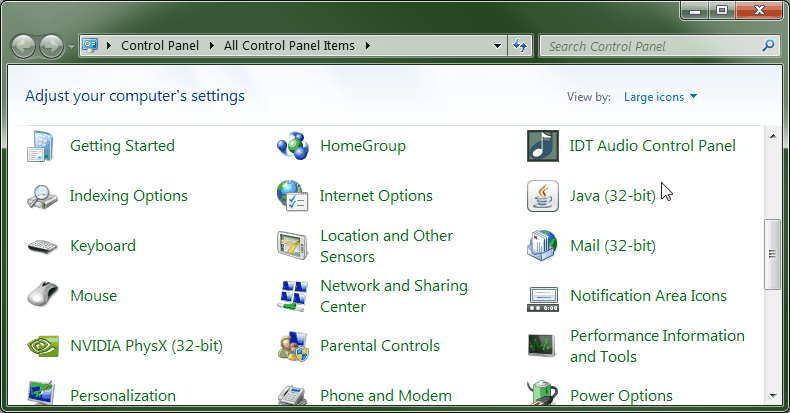The image size is (790, 413).
Task: Click the Internet Options globe icon
Action: click(293, 195)
